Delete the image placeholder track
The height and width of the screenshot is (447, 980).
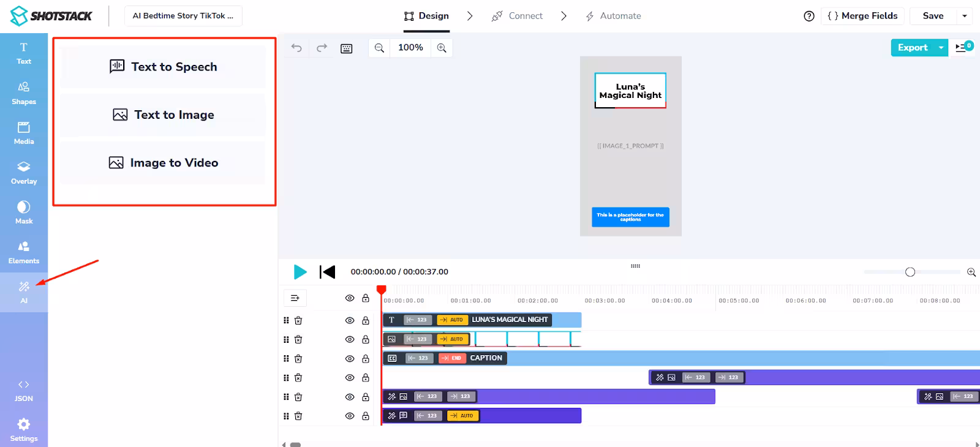[x=298, y=339]
